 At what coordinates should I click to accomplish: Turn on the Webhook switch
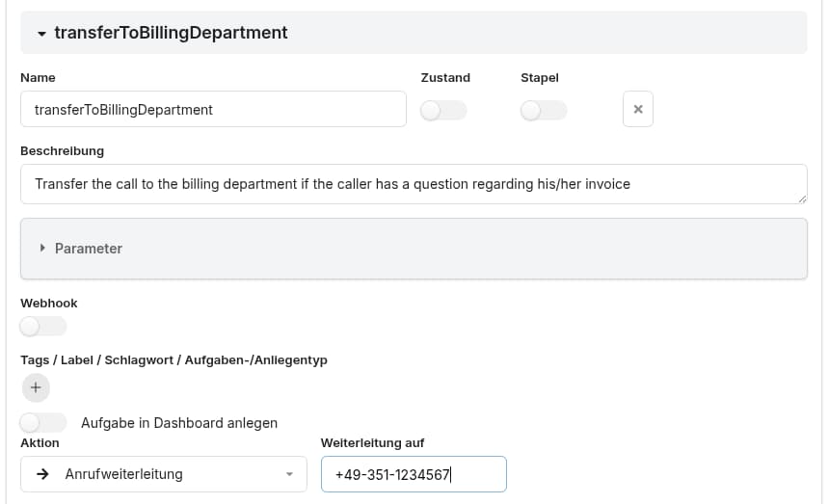point(43,327)
